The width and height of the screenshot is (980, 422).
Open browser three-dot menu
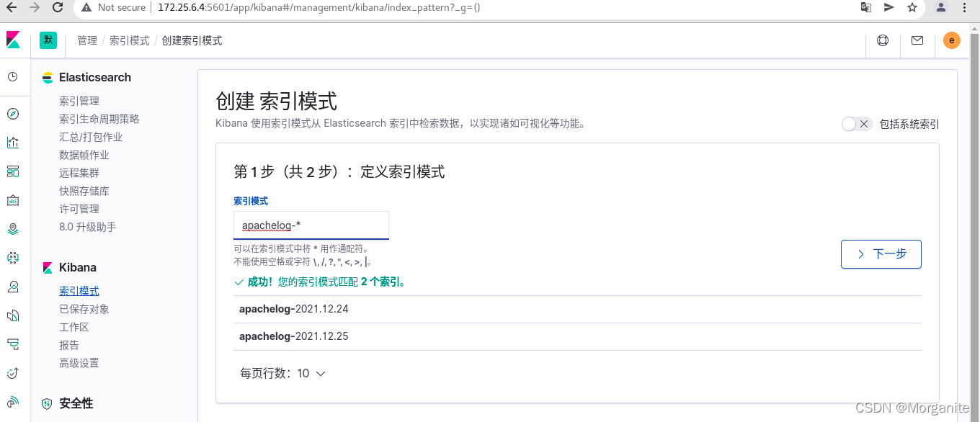click(965, 7)
